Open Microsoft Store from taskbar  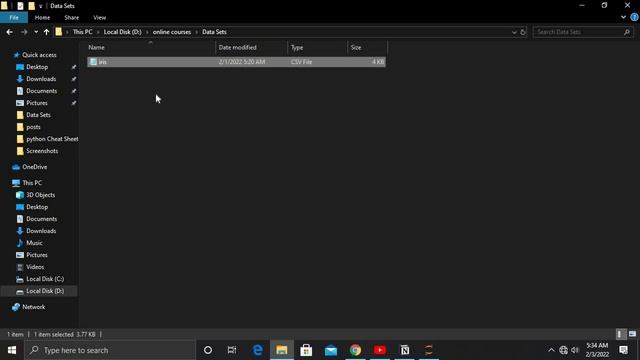[x=306, y=350]
